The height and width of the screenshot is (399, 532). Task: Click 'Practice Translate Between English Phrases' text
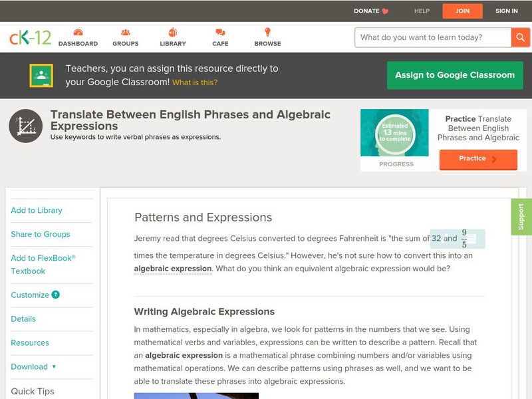[x=478, y=128]
